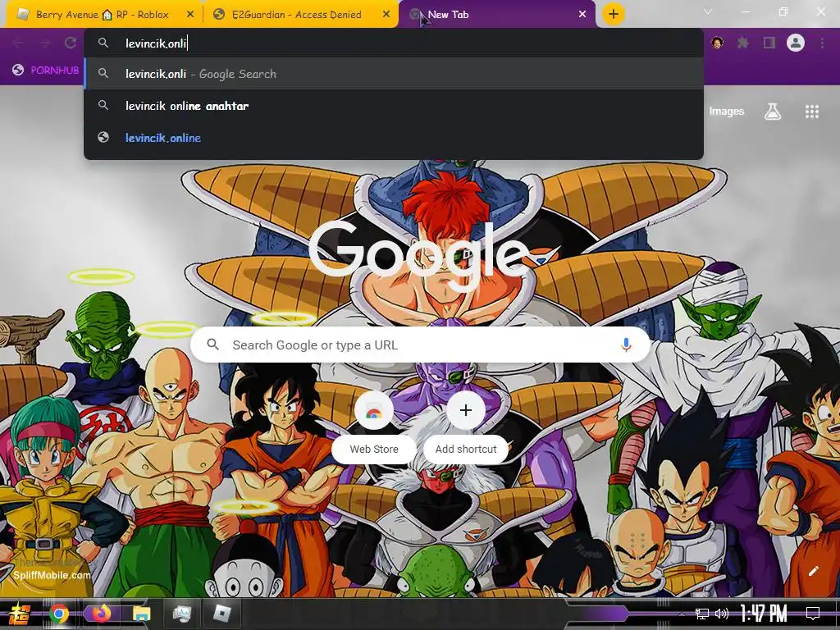Open the PORNHUB bookmark
Viewport: 840px width, 630px height.
pos(46,71)
